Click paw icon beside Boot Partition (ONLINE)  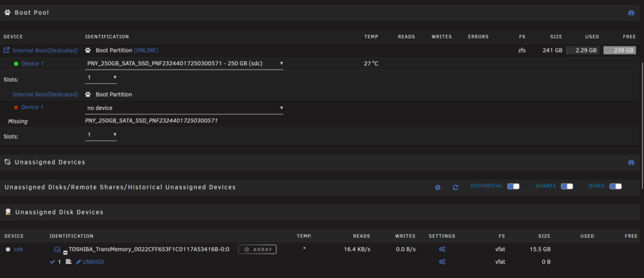click(88, 50)
